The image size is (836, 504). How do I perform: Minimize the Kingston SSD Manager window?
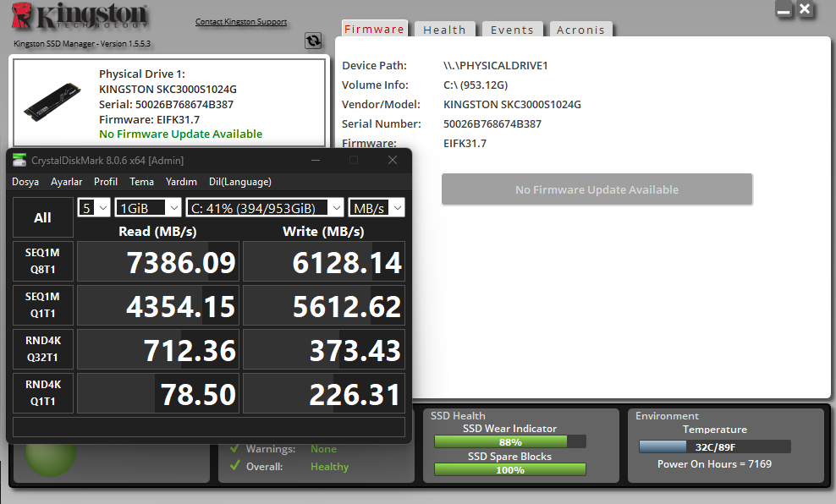coord(784,9)
